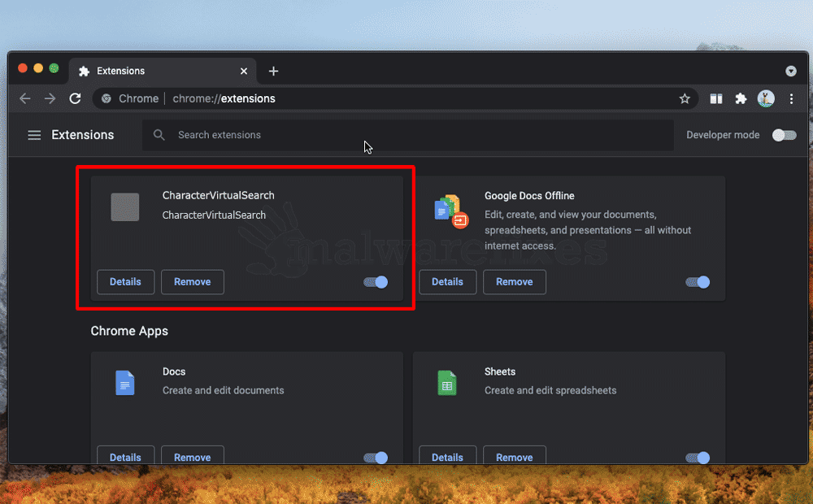Click the profile avatar
Screen dimensions: 813x504
[766, 98]
